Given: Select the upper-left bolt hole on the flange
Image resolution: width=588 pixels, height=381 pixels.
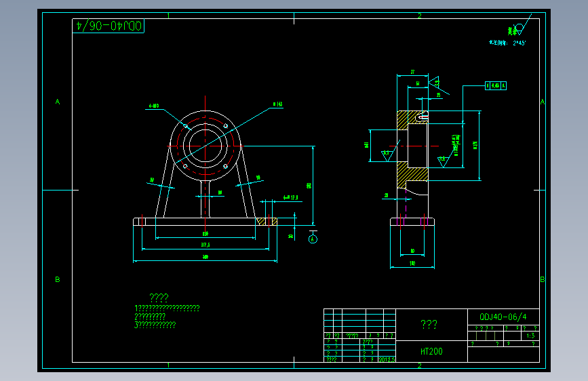Looking at the screenshot, I should [x=185, y=126].
